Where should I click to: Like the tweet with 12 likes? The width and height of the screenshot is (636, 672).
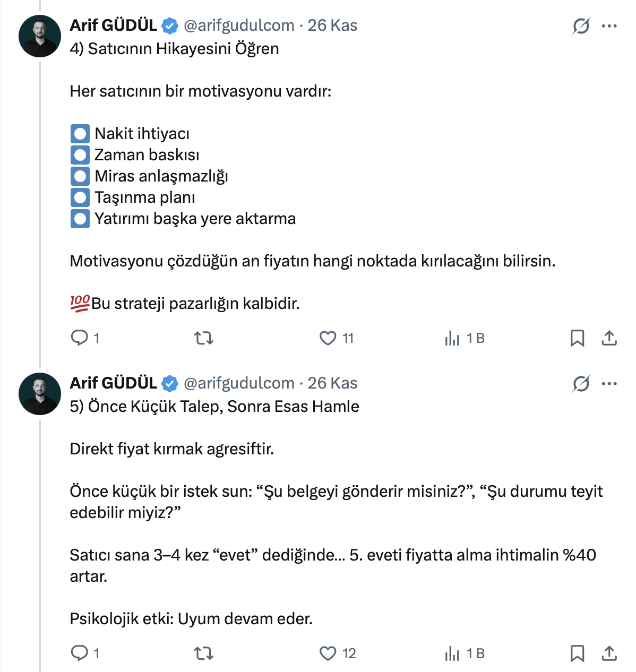(328, 653)
